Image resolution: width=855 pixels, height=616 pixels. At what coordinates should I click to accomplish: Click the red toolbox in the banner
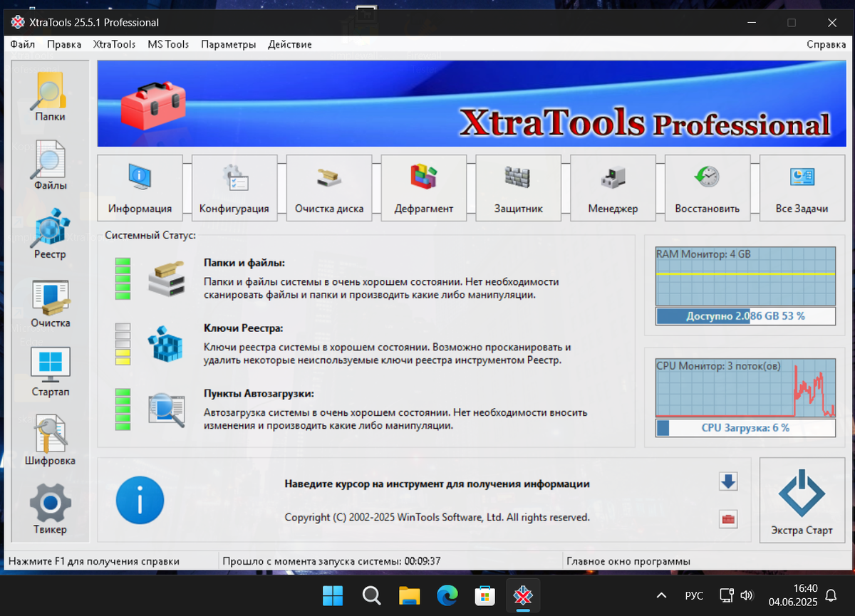pyautogui.click(x=153, y=105)
